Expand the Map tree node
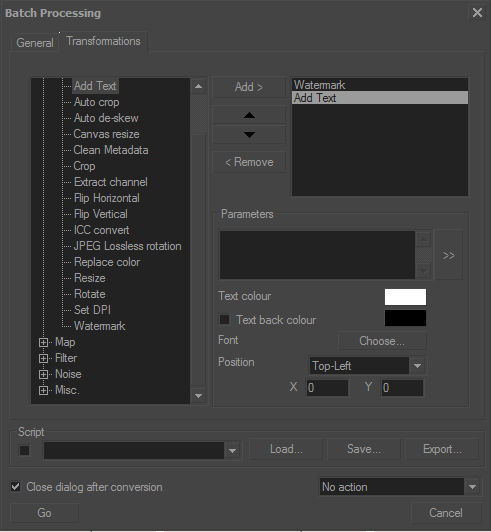The width and height of the screenshot is (491, 532). pos(43,342)
